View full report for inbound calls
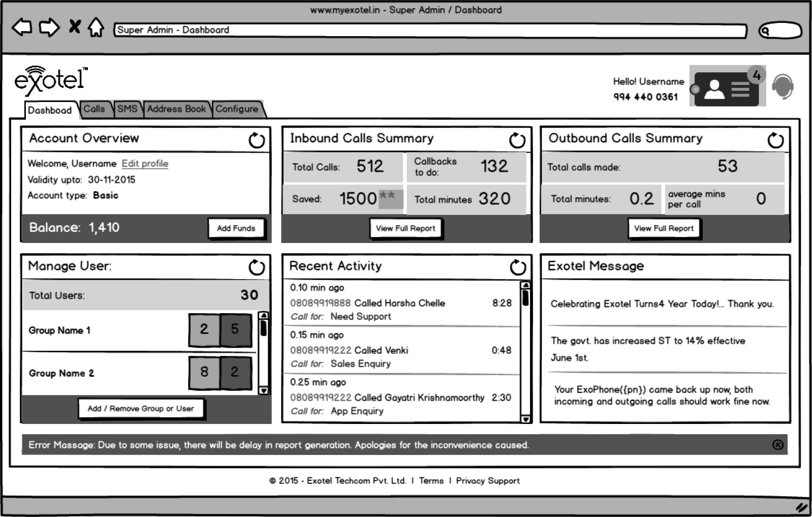 [x=405, y=228]
